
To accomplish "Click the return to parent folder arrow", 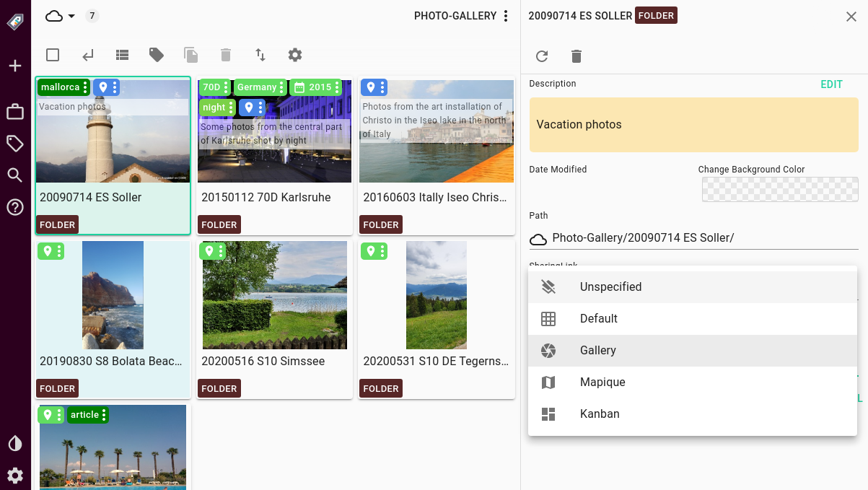I will pos(87,55).
